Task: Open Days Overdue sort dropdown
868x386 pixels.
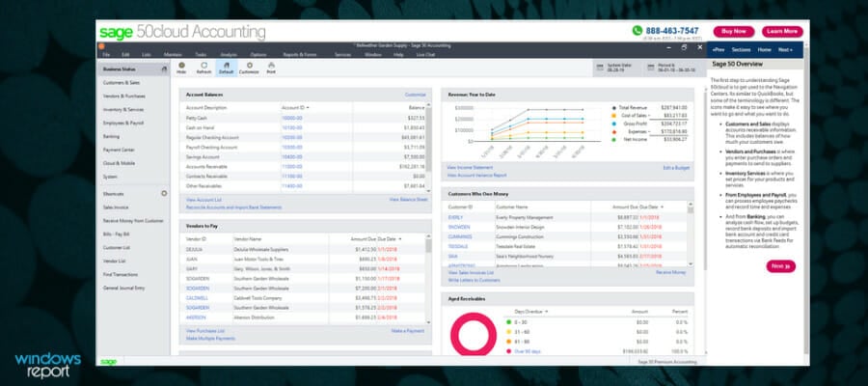Action: 547,312
